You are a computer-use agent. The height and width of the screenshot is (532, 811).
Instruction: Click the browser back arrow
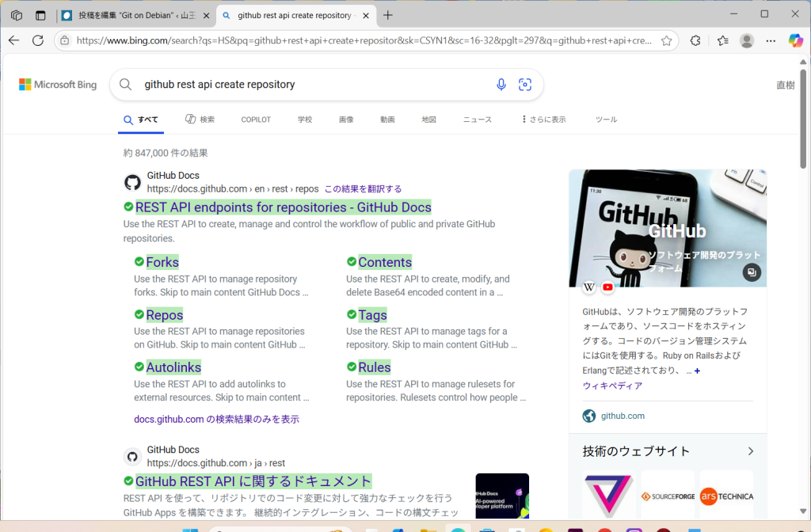coord(14,40)
